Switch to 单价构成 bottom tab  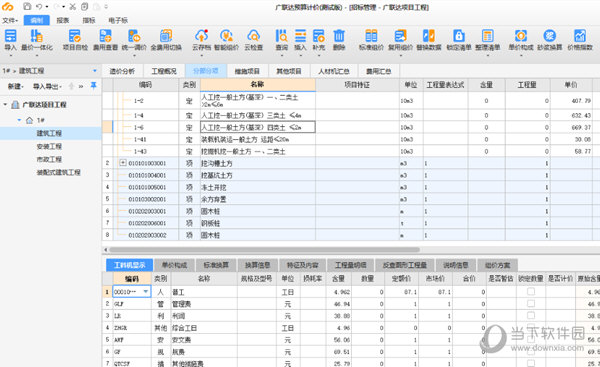point(174,265)
